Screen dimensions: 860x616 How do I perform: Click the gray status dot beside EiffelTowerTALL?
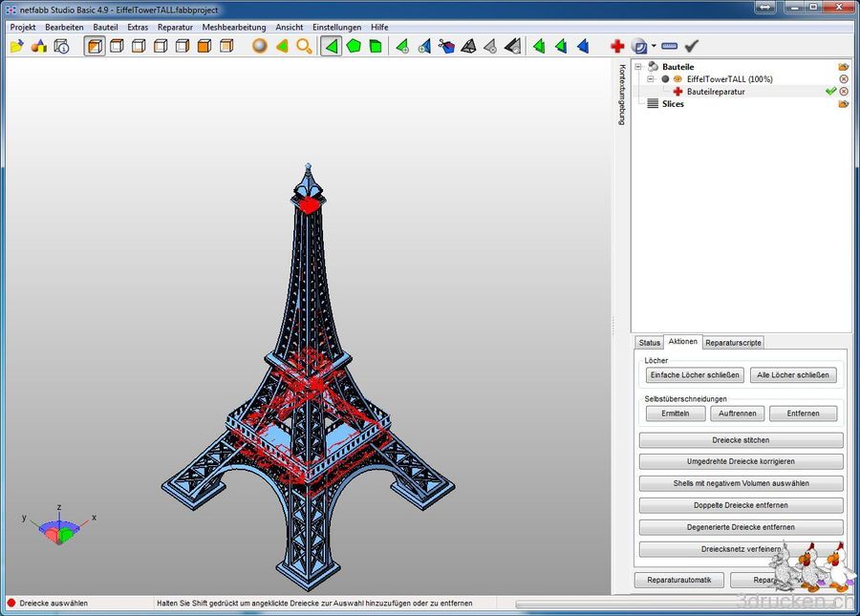coord(665,78)
